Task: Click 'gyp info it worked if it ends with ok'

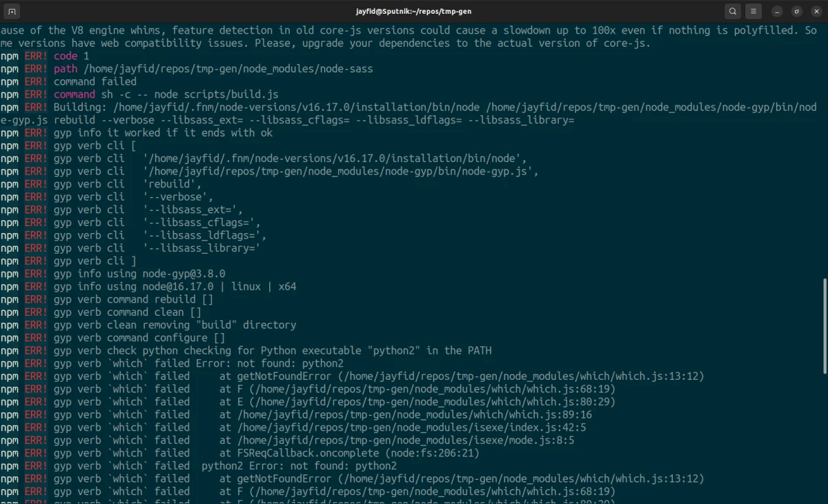Action: 163,133
